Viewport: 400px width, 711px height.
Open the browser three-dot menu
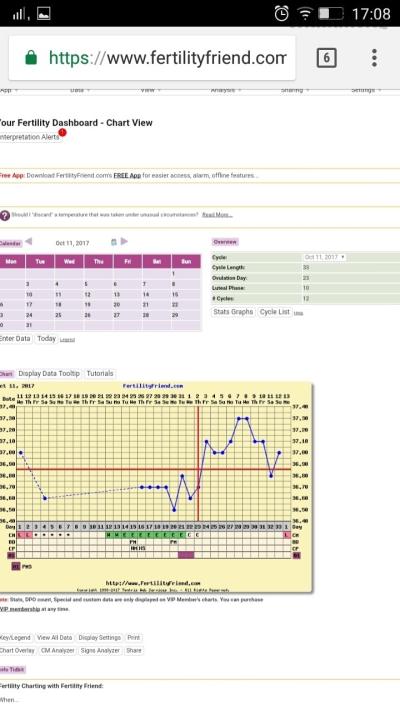374,58
